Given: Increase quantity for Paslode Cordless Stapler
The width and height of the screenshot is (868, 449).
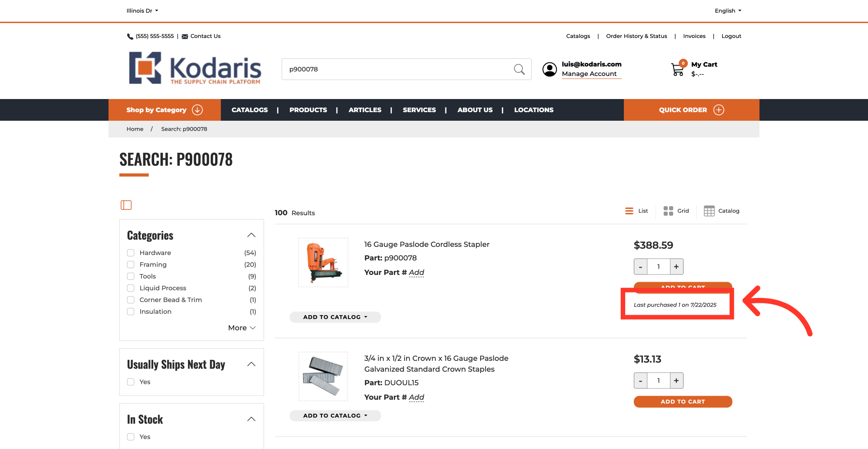Looking at the screenshot, I should 676,267.
